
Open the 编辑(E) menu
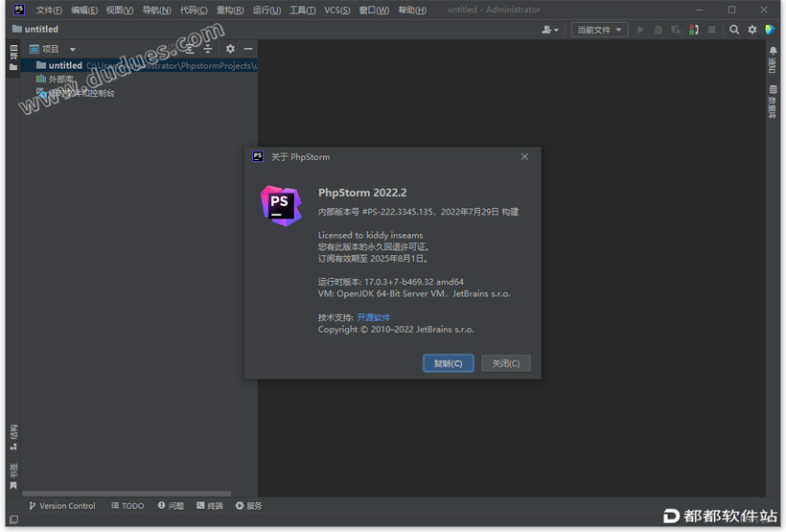pos(84,10)
